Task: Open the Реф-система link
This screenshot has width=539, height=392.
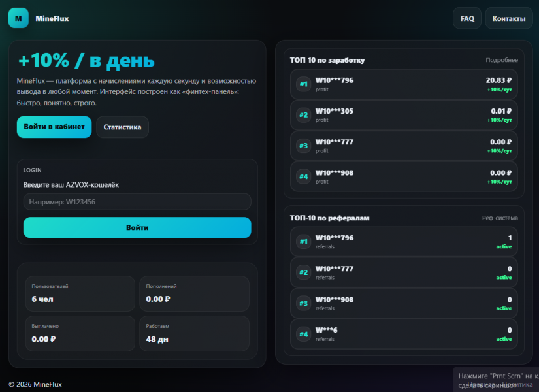Action: tap(500, 218)
